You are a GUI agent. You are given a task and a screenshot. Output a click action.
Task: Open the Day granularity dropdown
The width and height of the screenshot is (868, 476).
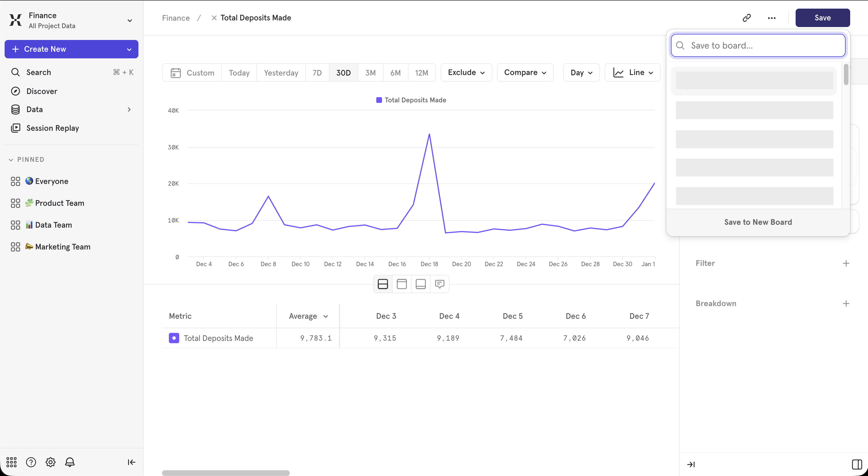(581, 72)
